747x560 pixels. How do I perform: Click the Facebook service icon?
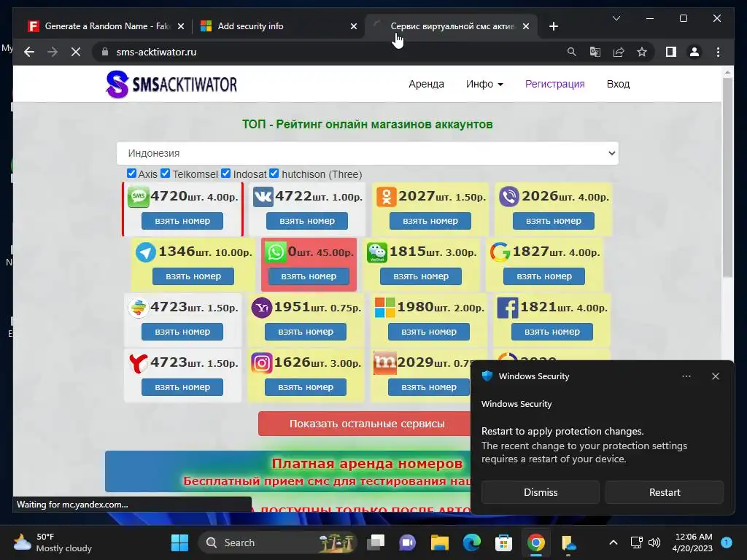click(x=508, y=308)
